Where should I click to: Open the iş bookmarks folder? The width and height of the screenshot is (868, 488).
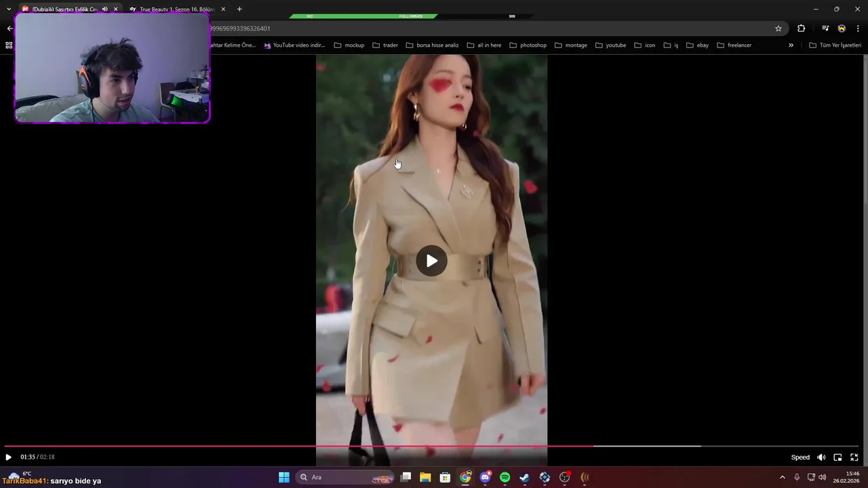pyautogui.click(x=671, y=45)
